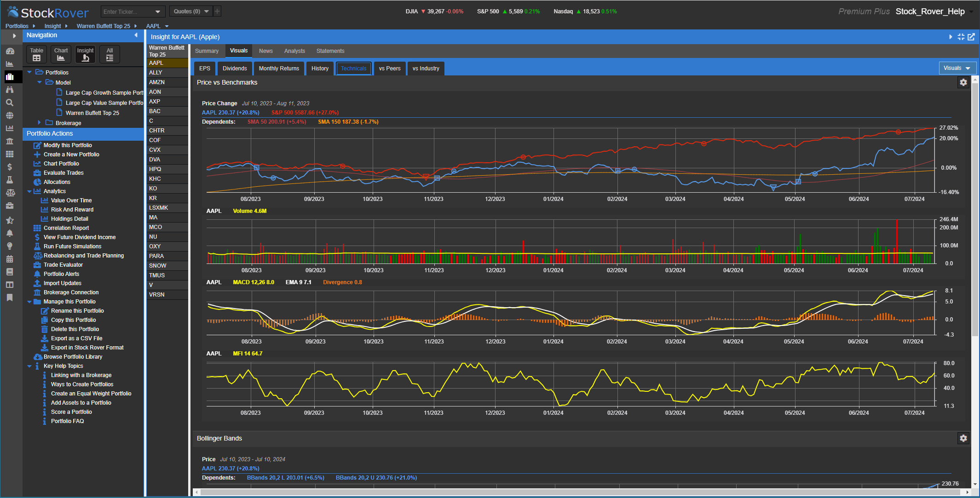Expand the icon sidebar with top arrow
Image resolution: width=980 pixels, height=498 pixels.
point(14,35)
